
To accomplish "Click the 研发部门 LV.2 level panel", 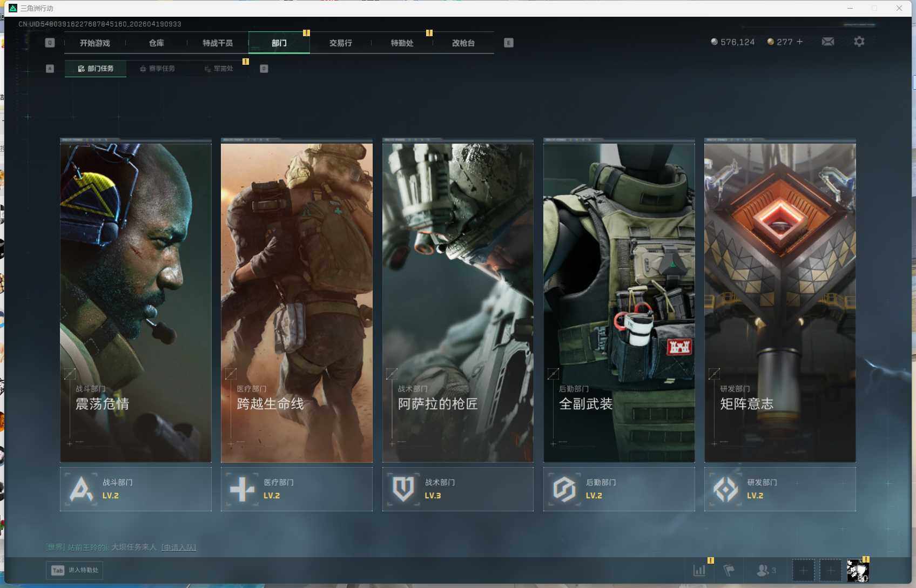I will (780, 489).
